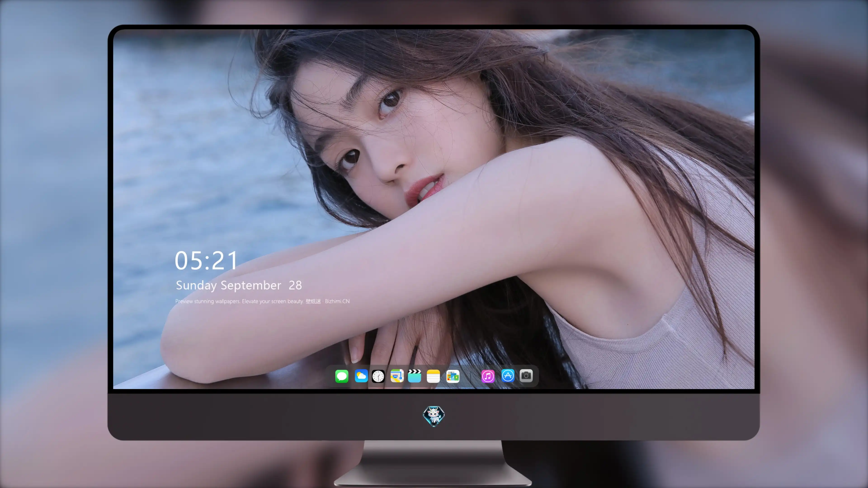The width and height of the screenshot is (868, 488).
Task: Click the 05:21 clock display
Action: [206, 261]
